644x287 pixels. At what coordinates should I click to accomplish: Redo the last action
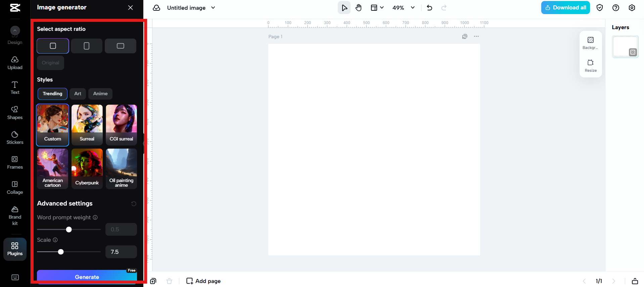click(x=444, y=8)
